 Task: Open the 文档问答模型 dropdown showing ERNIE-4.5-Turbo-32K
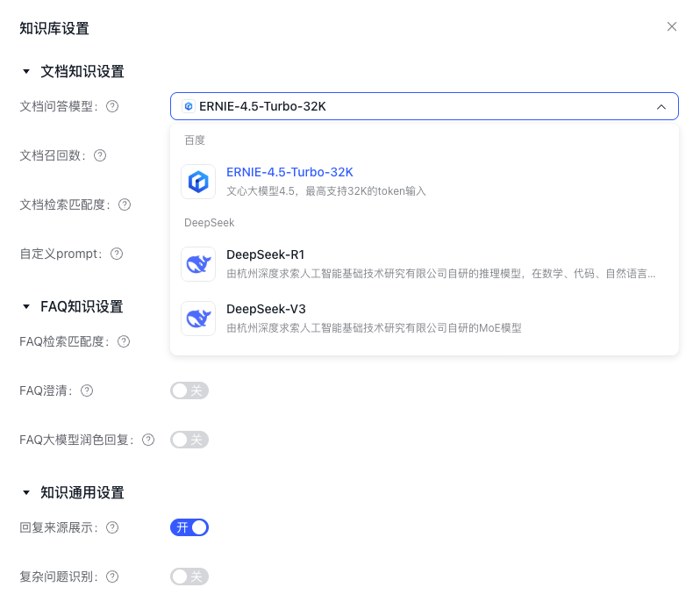(x=424, y=106)
